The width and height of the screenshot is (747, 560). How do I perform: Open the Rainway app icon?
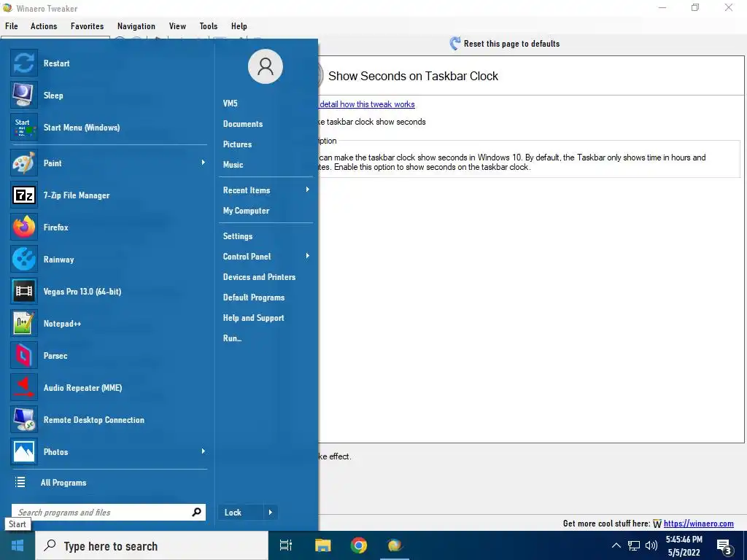tap(24, 259)
